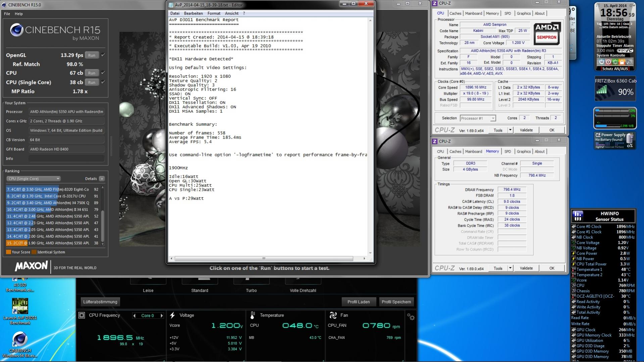Viewport: 644px width, 362px height.
Task: Switch to the next core with right arrow
Action: pyautogui.click(x=162, y=316)
